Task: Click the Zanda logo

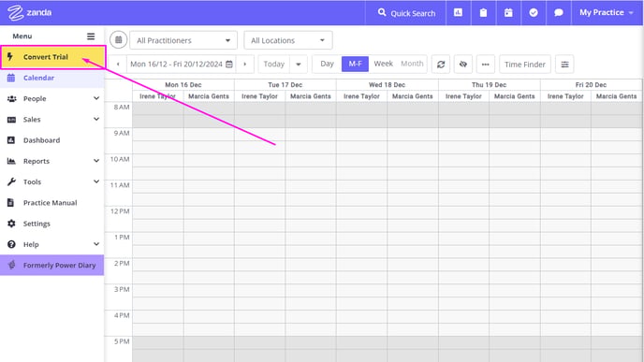Action: (29, 12)
